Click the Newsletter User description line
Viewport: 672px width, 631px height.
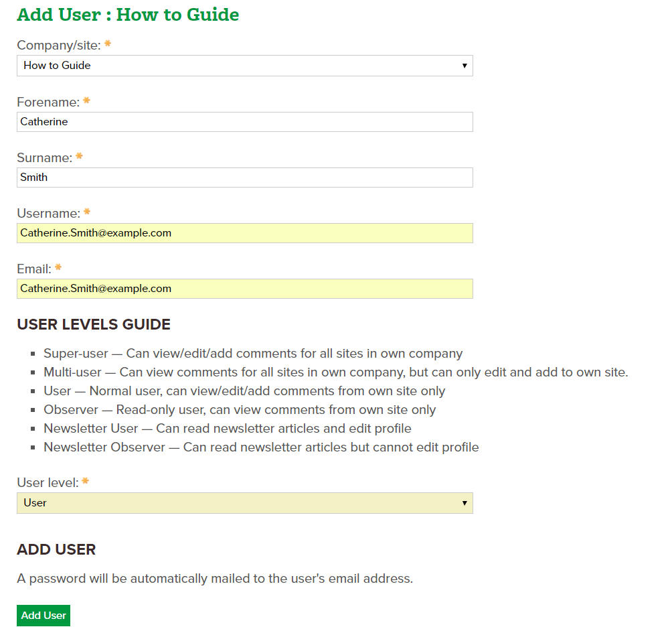(227, 429)
